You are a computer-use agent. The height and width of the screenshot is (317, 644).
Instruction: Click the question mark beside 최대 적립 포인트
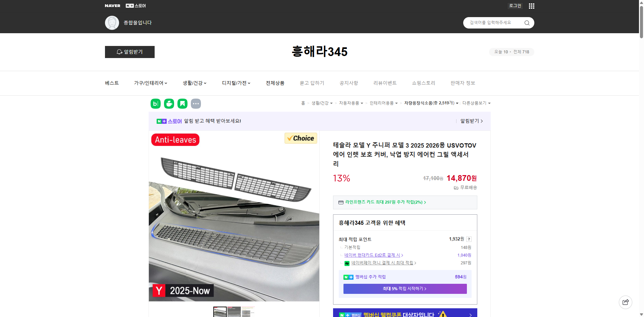[469, 239]
